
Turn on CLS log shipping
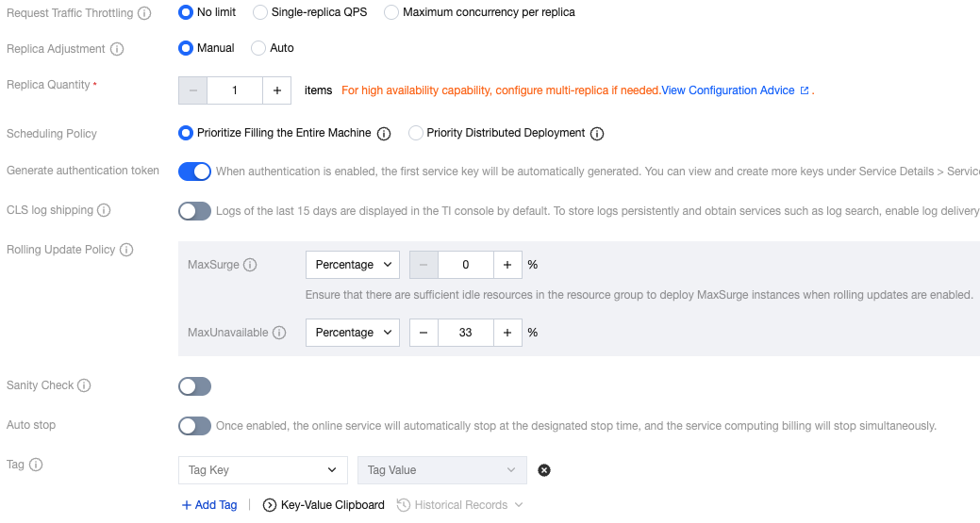click(194, 211)
